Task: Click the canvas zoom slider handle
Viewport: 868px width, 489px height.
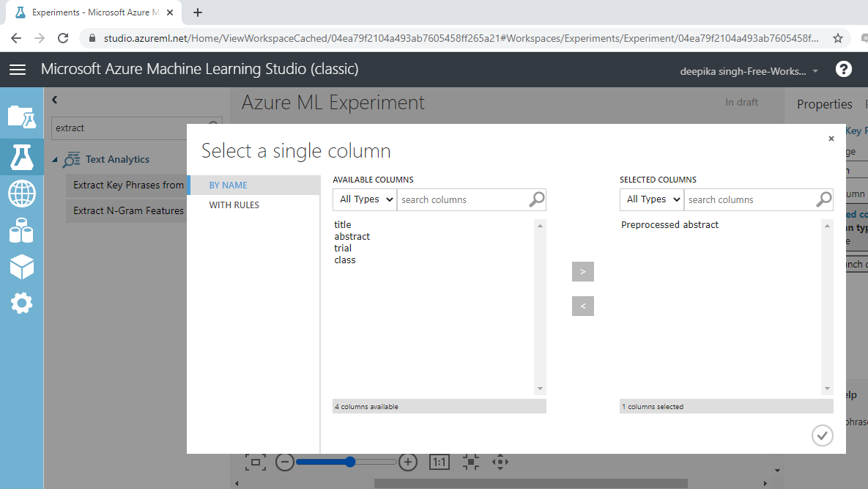Action: [350, 462]
